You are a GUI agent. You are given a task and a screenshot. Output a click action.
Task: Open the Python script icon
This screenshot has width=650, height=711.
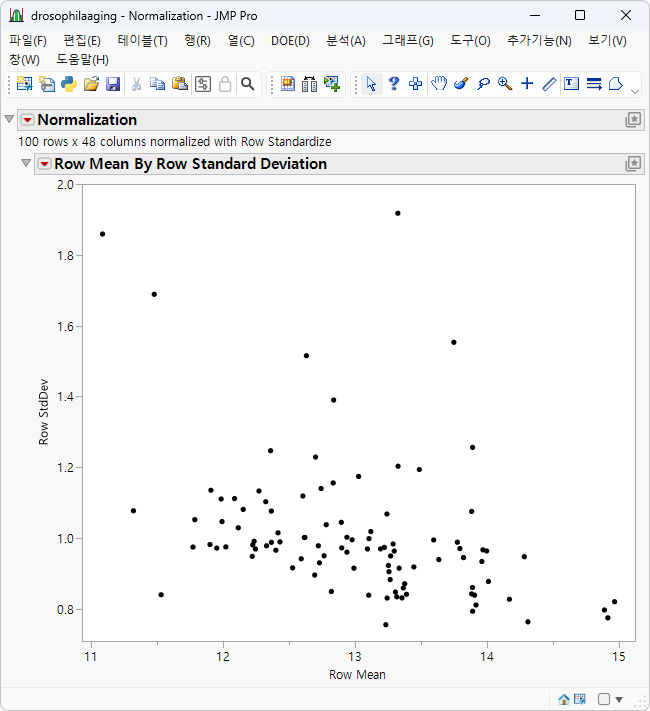pos(69,84)
